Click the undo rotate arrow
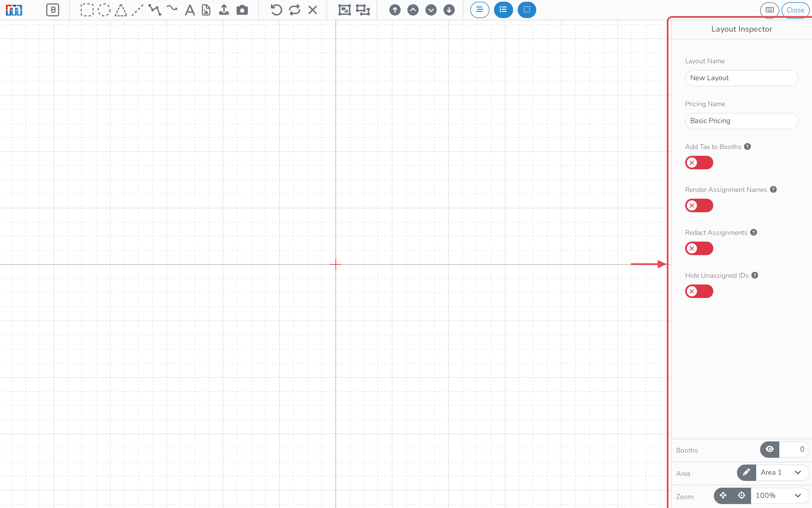 (277, 10)
